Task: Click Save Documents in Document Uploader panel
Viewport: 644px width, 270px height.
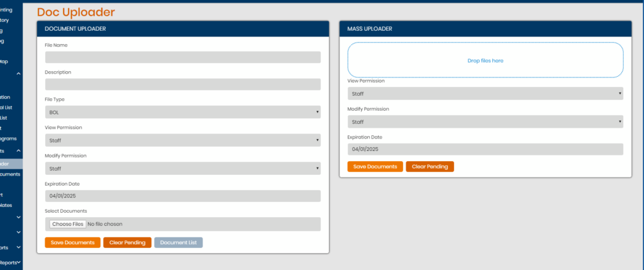Action: [73, 242]
